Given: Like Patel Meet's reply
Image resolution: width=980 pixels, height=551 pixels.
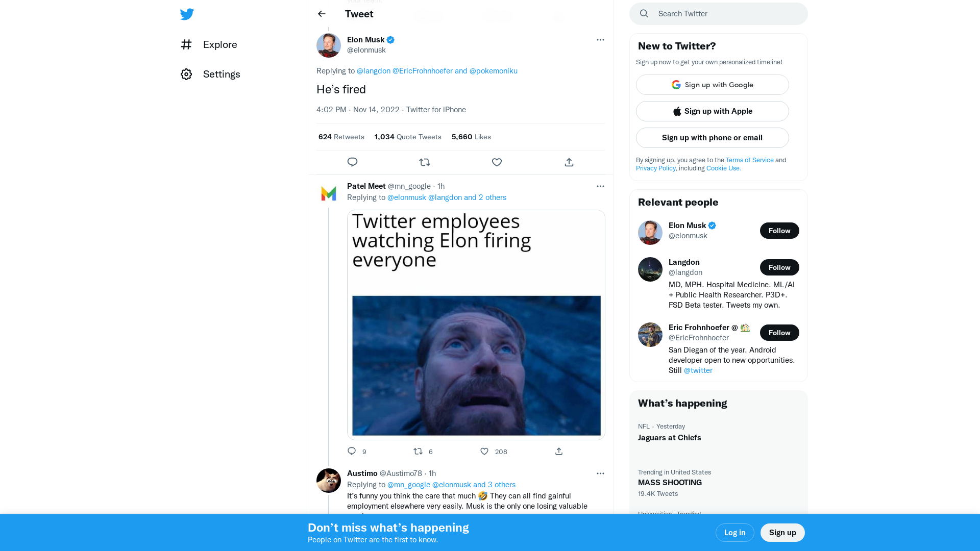Looking at the screenshot, I should pos(483,452).
